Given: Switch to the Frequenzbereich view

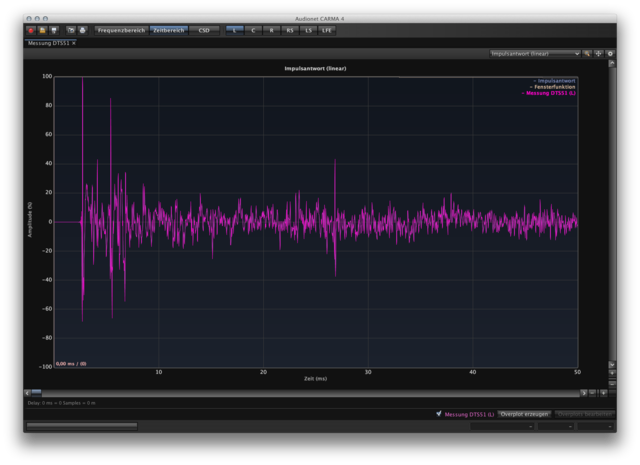Looking at the screenshot, I should 121,30.
